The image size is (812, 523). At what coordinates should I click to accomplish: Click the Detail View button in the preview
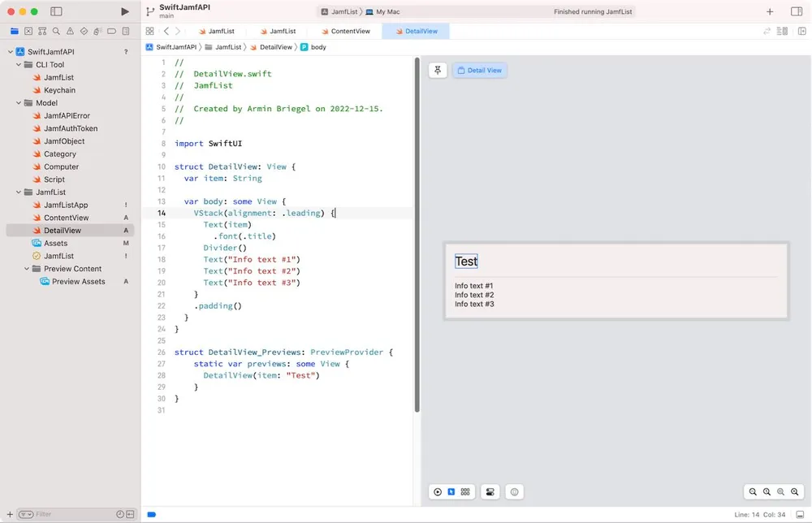pos(480,70)
